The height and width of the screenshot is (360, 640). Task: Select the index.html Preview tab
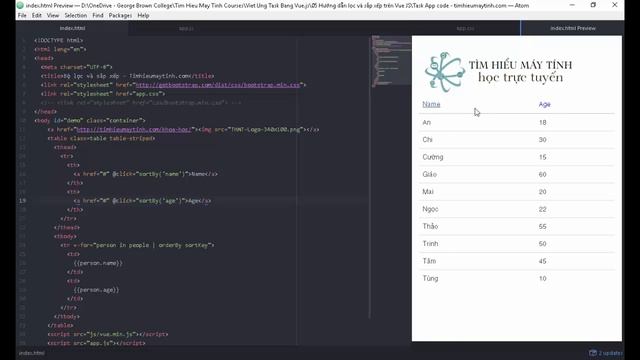(573, 28)
